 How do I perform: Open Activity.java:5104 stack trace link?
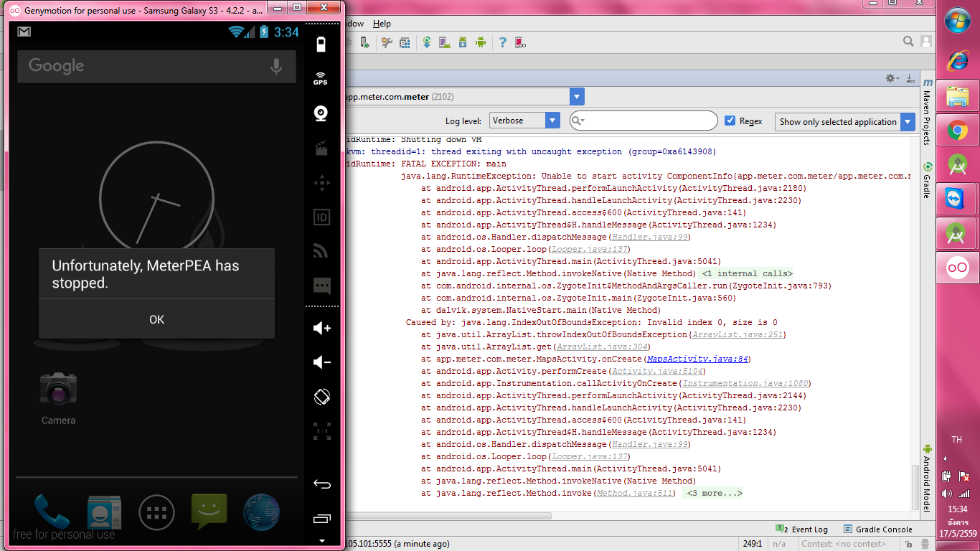(656, 371)
